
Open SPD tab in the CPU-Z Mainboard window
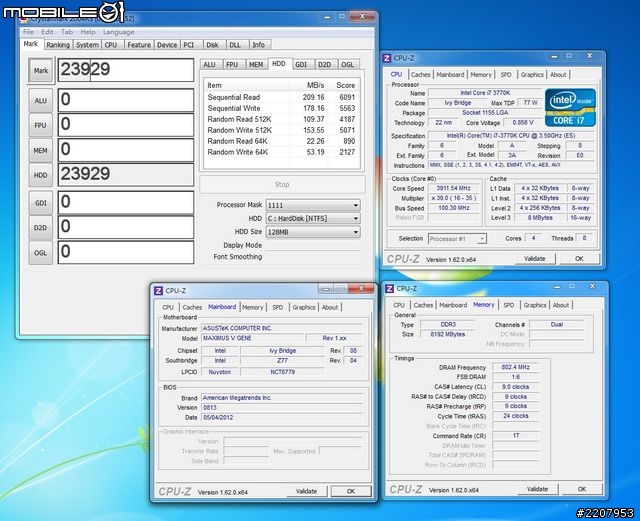(278, 307)
